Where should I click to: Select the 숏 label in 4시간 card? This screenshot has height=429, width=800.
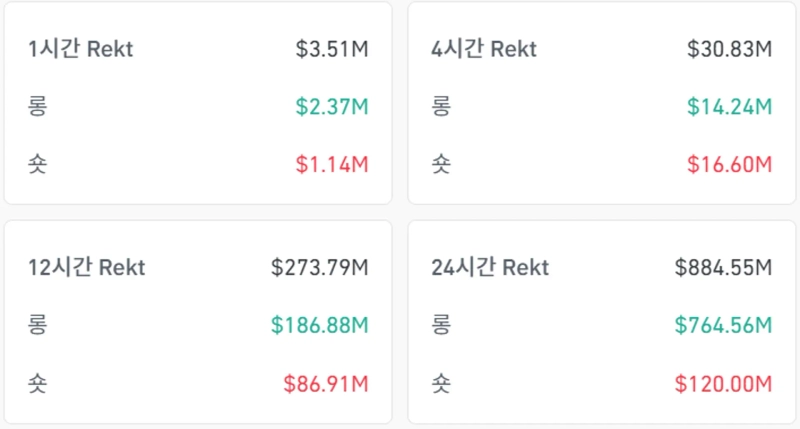tap(441, 164)
